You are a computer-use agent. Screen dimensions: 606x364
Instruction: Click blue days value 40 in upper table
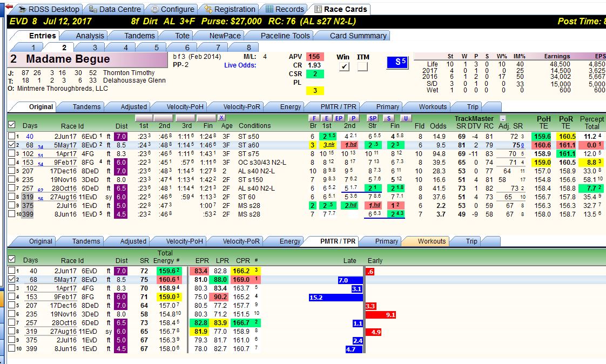30,137
